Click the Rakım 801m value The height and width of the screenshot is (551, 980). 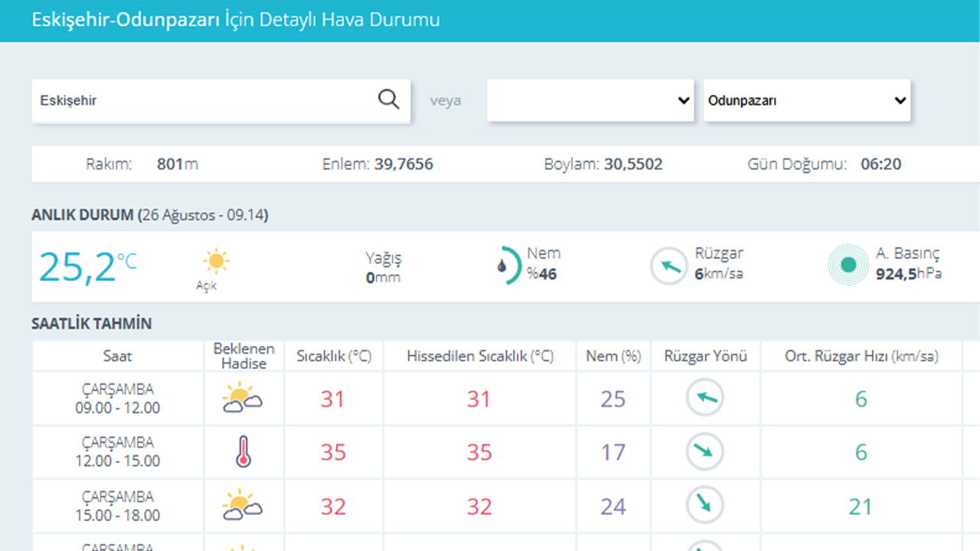click(178, 164)
